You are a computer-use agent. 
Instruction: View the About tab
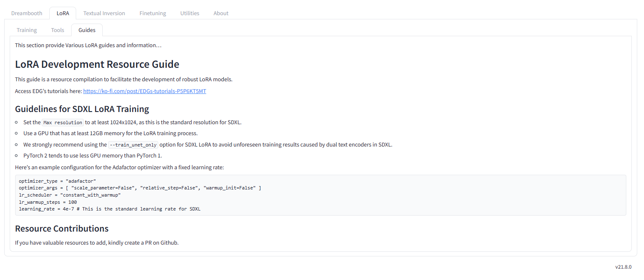point(221,13)
